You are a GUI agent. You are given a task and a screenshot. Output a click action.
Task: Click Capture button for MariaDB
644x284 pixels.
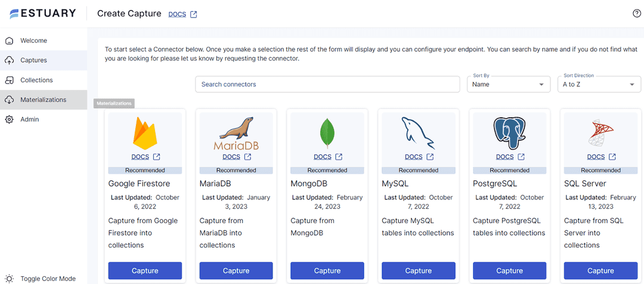(x=236, y=270)
